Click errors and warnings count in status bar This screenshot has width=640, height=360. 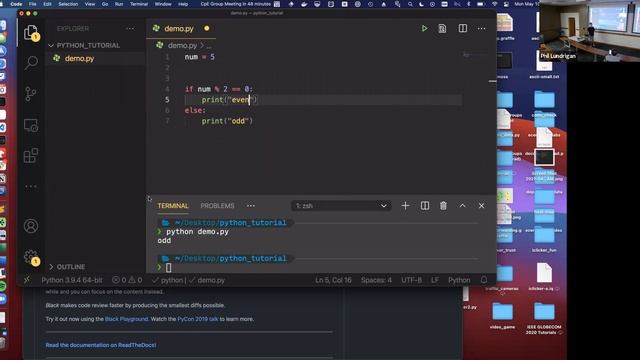(x=127, y=280)
